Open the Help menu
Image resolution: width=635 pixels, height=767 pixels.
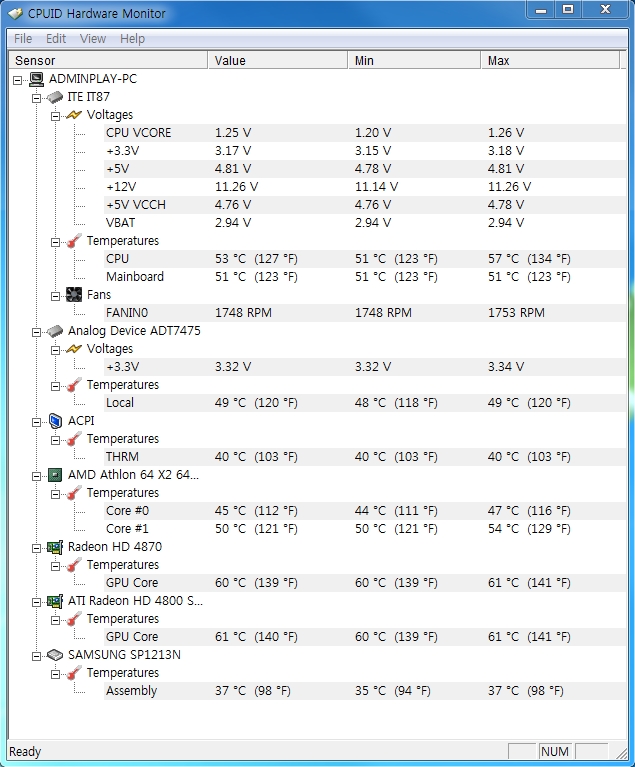coord(132,39)
